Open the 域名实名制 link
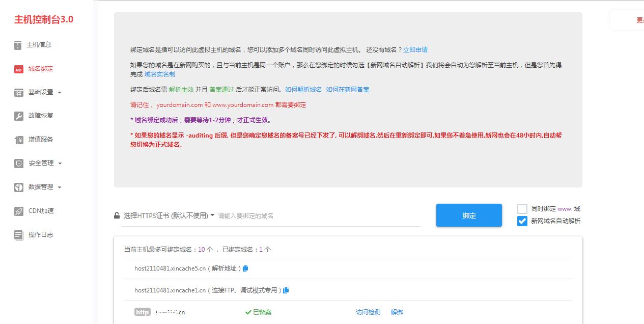644x324 pixels. click(160, 74)
